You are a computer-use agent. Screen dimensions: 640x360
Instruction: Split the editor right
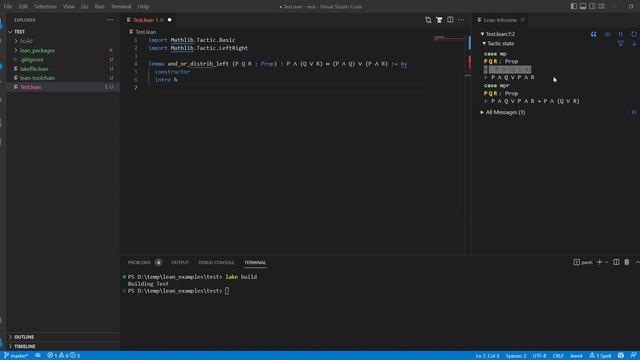click(x=450, y=20)
